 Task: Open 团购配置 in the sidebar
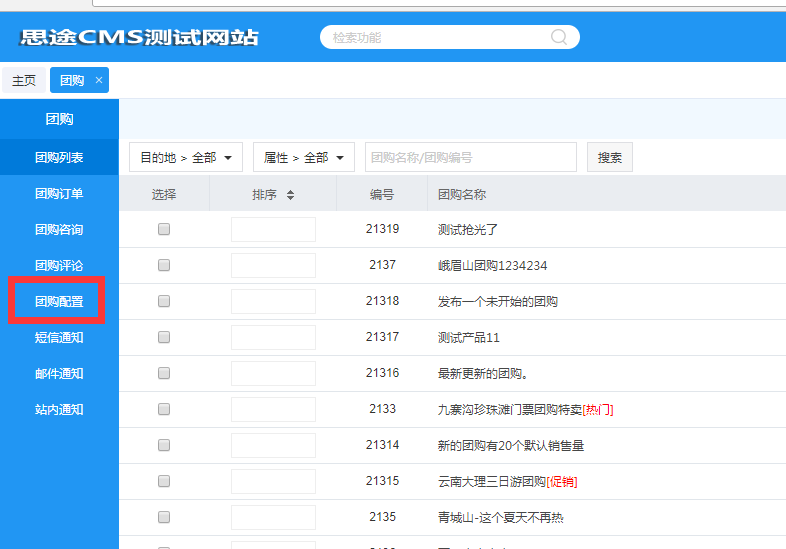tap(59, 302)
